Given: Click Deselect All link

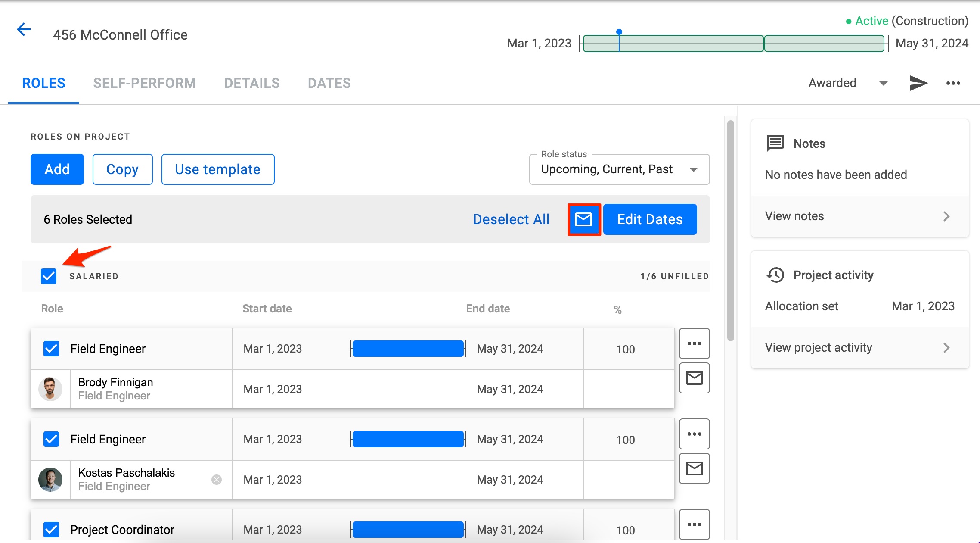Looking at the screenshot, I should (511, 219).
